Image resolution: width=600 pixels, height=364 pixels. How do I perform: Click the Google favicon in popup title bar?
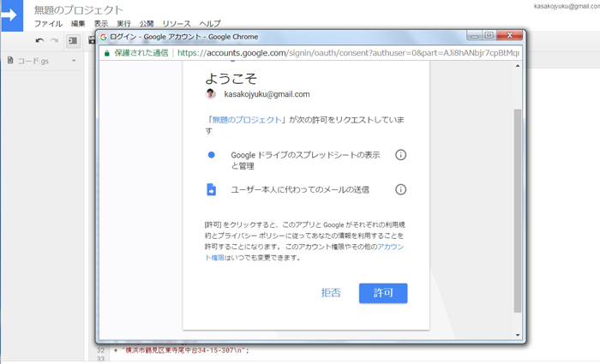(104, 37)
